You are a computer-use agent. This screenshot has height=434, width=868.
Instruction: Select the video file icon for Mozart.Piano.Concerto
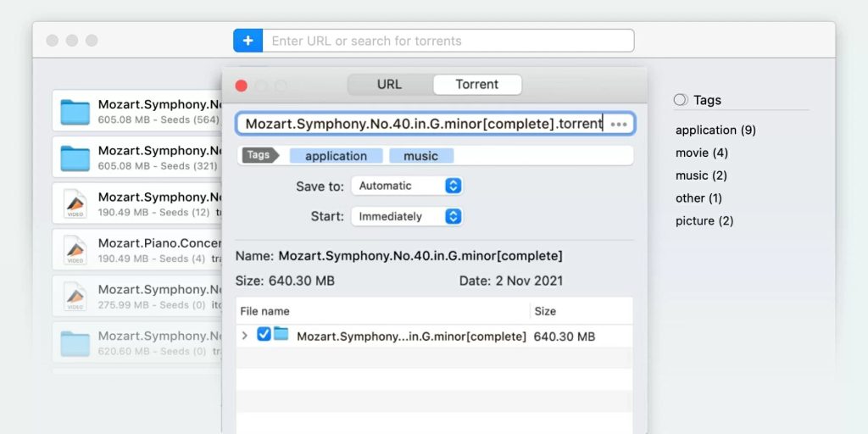pos(75,250)
